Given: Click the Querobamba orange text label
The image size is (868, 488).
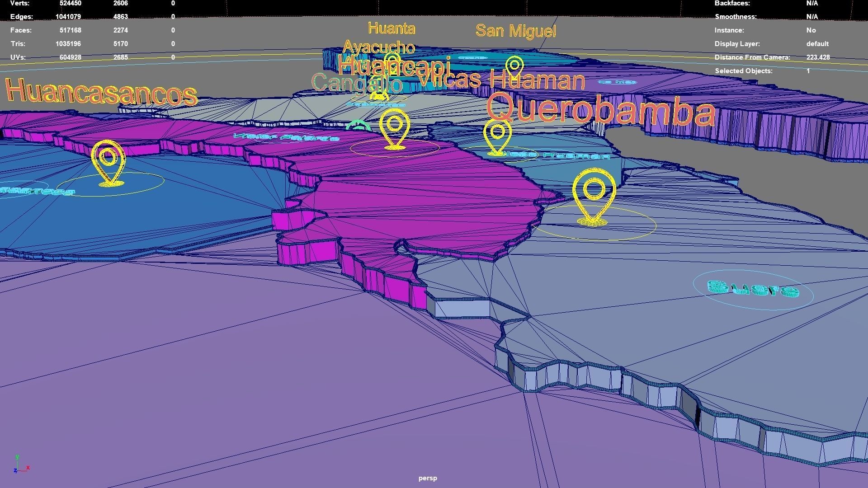Looking at the screenshot, I should (x=600, y=110).
